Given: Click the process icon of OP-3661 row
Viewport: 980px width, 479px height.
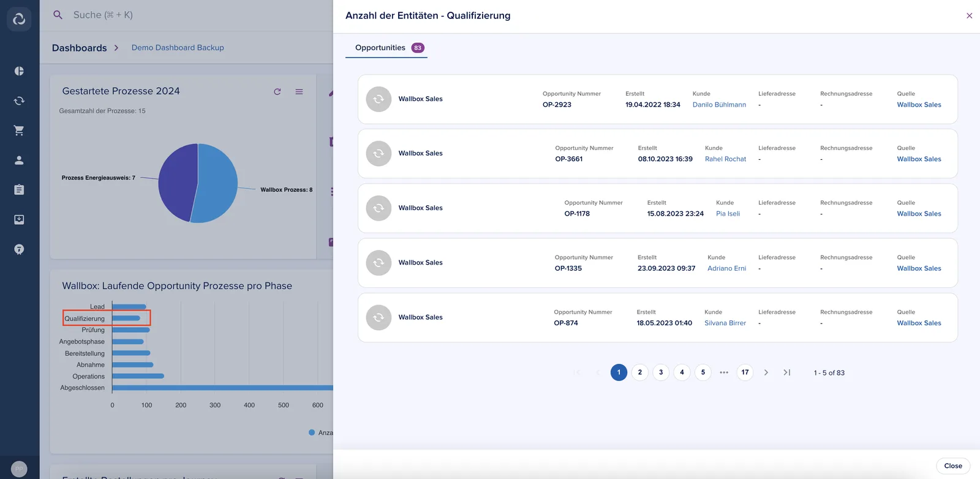Looking at the screenshot, I should click(x=379, y=154).
